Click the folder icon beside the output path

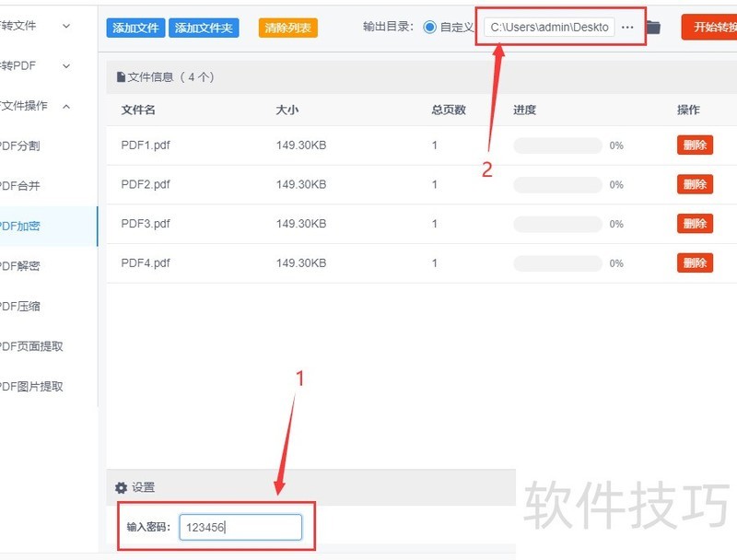[x=653, y=27]
